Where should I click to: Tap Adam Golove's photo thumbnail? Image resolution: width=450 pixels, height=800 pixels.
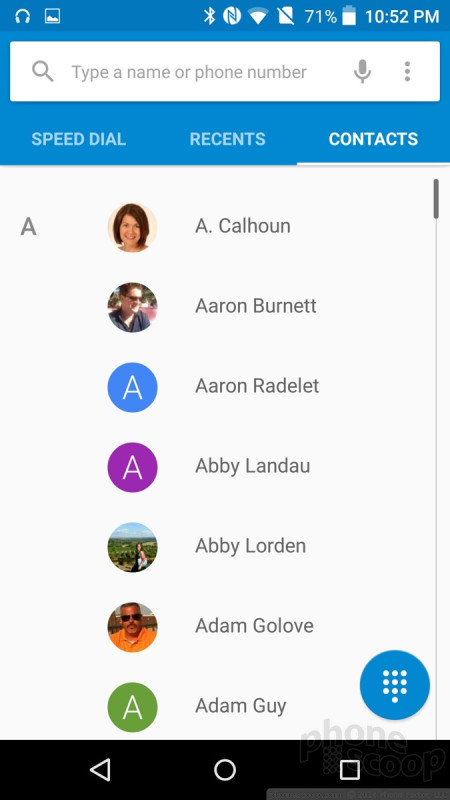pos(133,627)
